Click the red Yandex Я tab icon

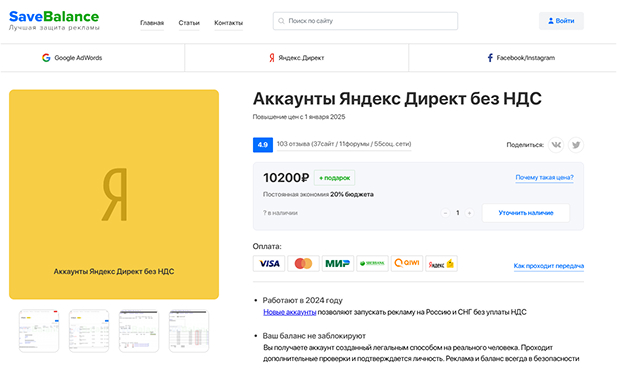pyautogui.click(x=272, y=58)
